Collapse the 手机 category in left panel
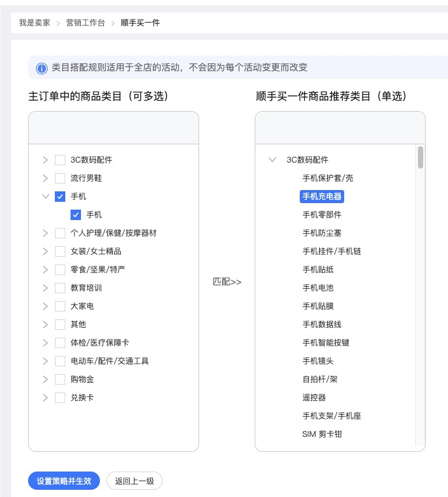448x497 pixels. click(x=45, y=197)
